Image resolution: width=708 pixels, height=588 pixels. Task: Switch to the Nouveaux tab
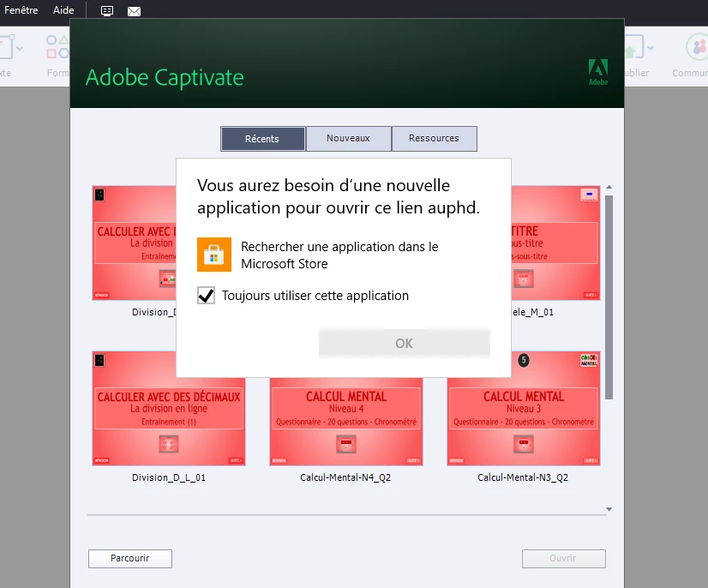pos(348,138)
